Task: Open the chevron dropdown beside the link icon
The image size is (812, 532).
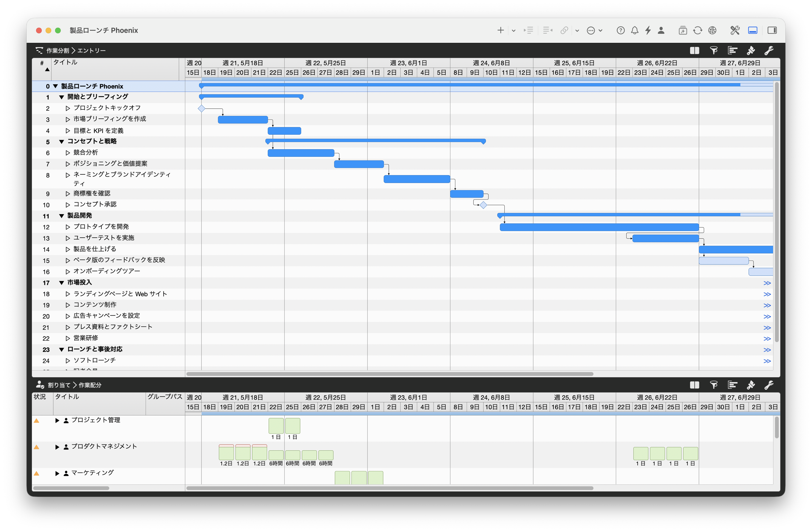Action: click(577, 30)
